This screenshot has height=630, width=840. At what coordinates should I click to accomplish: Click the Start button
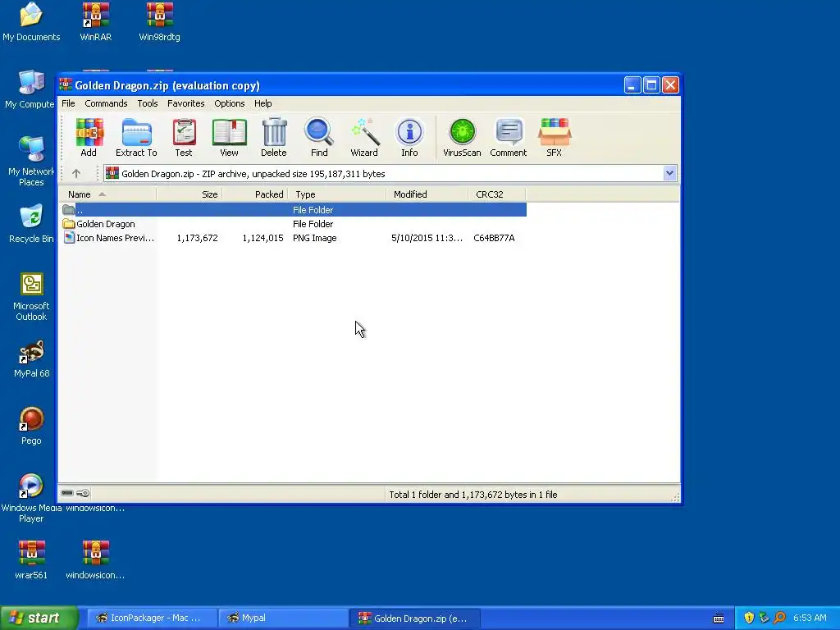click(x=39, y=618)
